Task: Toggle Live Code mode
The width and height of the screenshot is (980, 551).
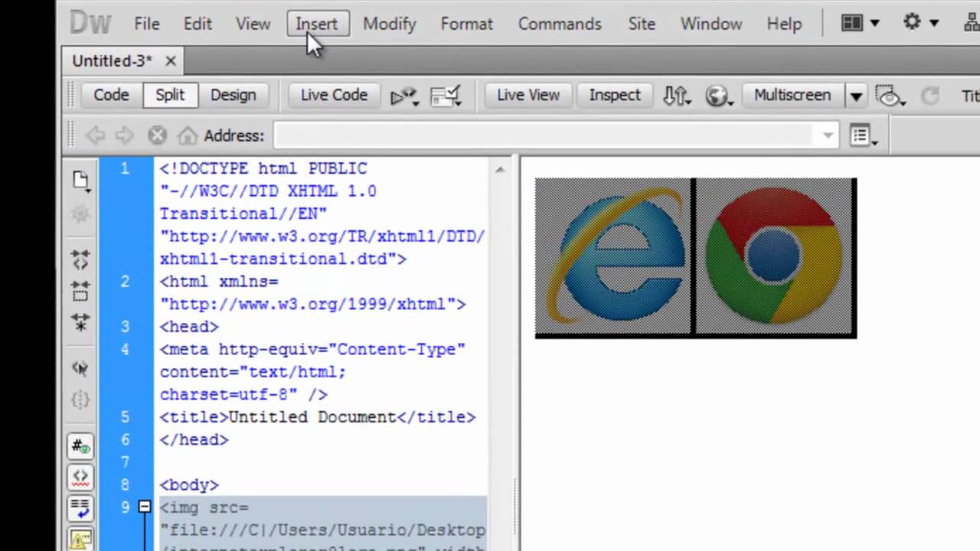Action: (x=334, y=95)
